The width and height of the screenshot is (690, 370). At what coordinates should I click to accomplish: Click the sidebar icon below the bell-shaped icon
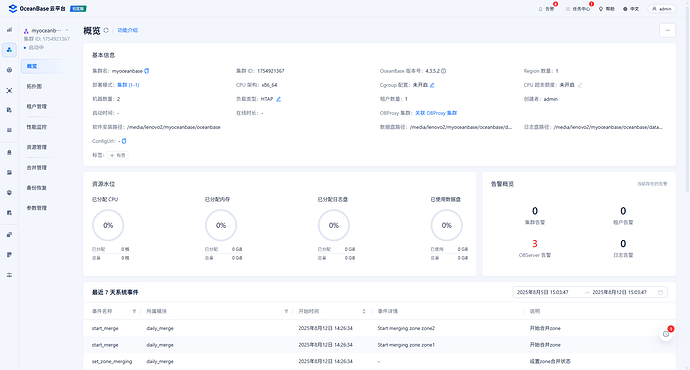[x=9, y=172]
